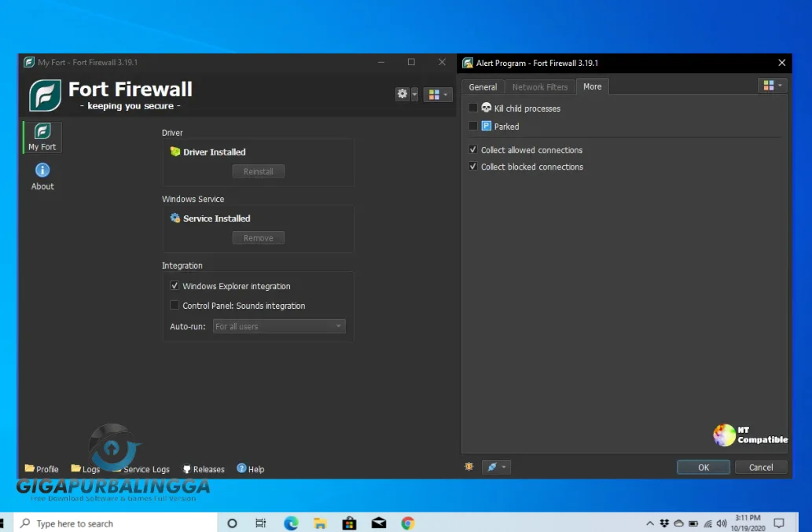This screenshot has height=532, width=812.
Task: Open the plug connection dropdown in dialog footer
Action: point(496,467)
